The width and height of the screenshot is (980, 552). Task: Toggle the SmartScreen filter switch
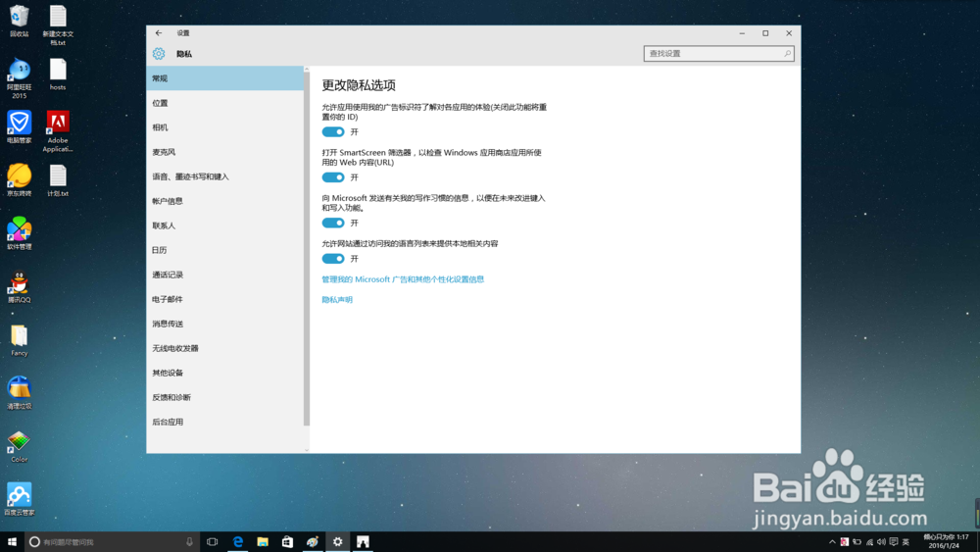tap(333, 177)
